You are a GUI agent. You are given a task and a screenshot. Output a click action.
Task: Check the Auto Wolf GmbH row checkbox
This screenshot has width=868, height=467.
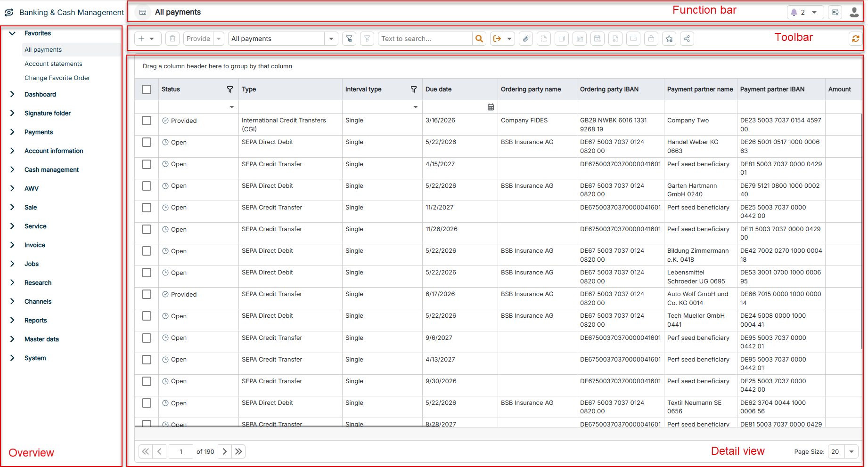click(147, 294)
